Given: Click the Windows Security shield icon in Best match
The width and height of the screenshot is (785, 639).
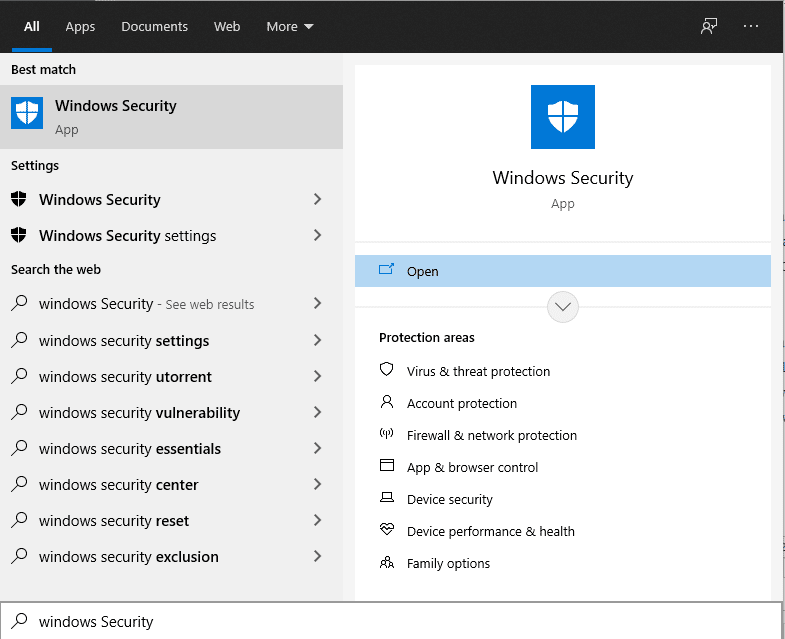Looking at the screenshot, I should (27, 113).
